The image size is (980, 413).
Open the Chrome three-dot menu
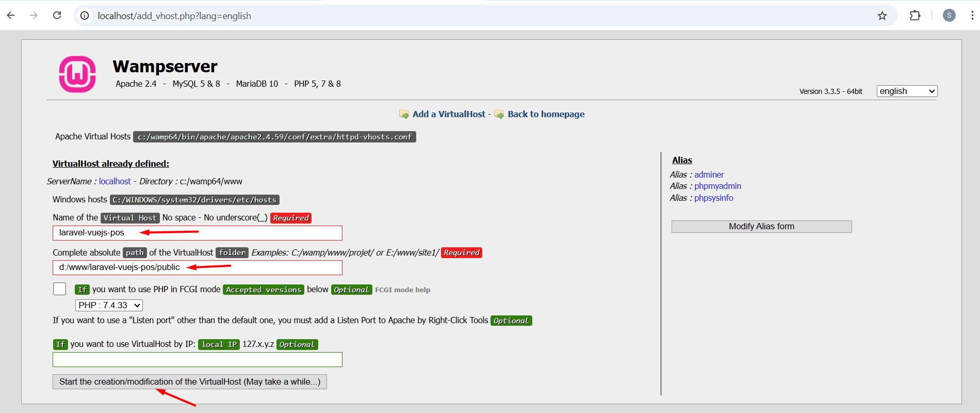click(x=972, y=15)
